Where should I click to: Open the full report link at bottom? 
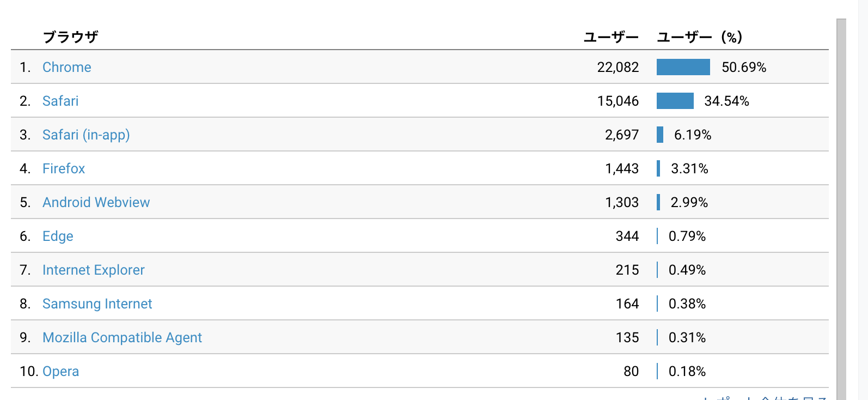click(765, 398)
